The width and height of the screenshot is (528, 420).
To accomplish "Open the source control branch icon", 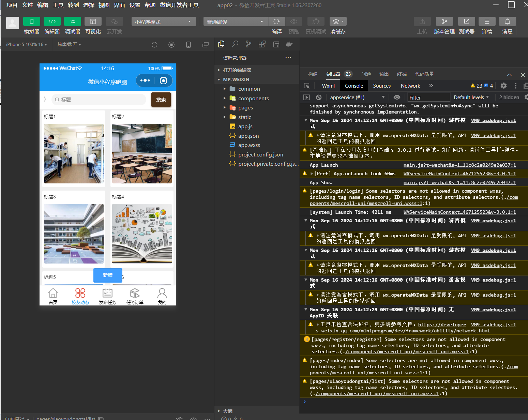I will [248, 44].
